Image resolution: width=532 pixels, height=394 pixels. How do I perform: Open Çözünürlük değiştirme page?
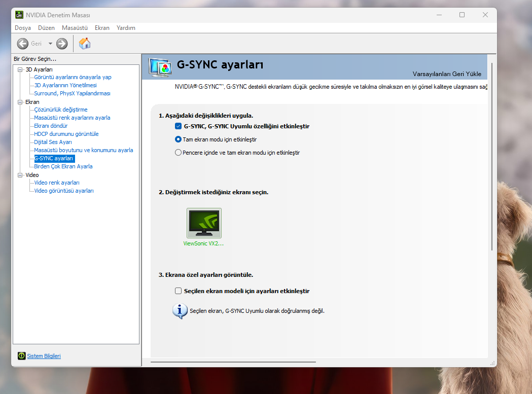[x=61, y=110]
